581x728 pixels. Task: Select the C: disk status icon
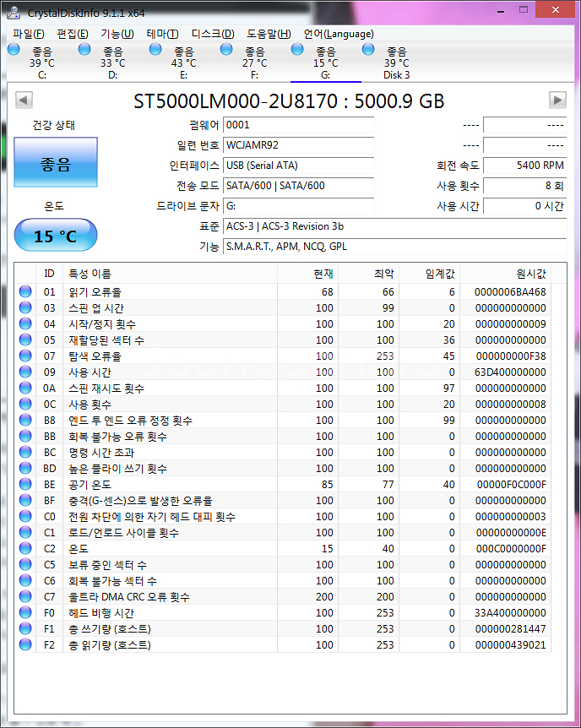coord(14,49)
